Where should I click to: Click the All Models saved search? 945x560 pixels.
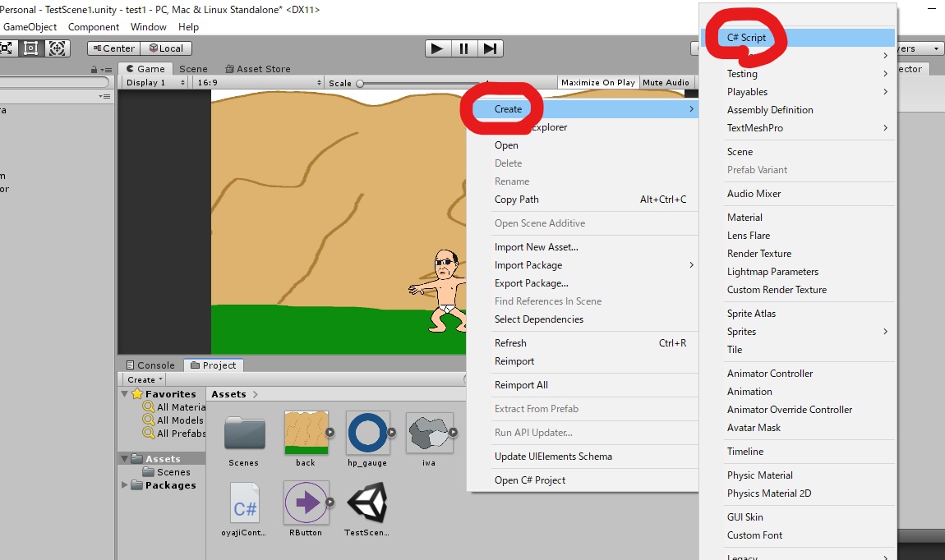[173, 420]
